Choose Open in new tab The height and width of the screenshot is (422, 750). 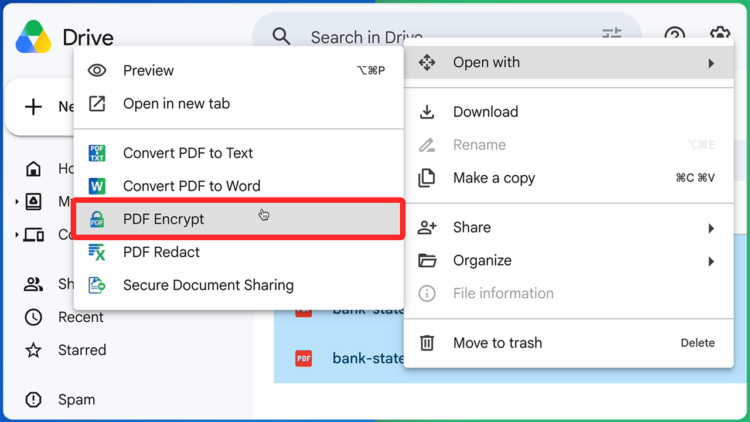238,103
